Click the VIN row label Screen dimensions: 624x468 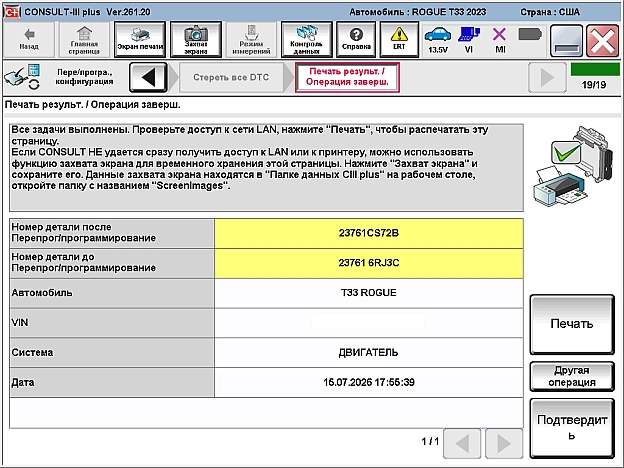(112, 323)
